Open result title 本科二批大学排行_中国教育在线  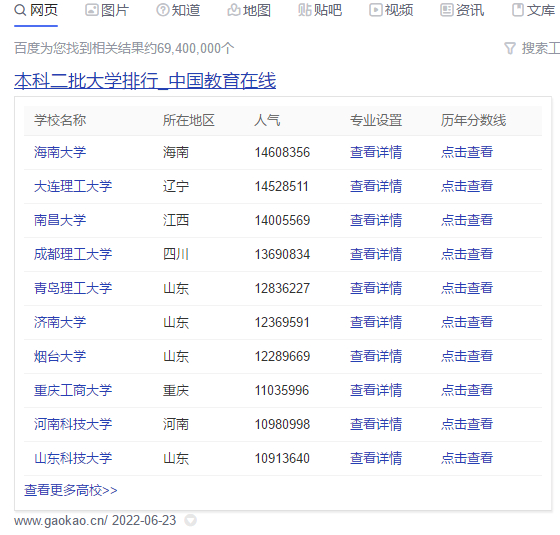[x=145, y=81]
